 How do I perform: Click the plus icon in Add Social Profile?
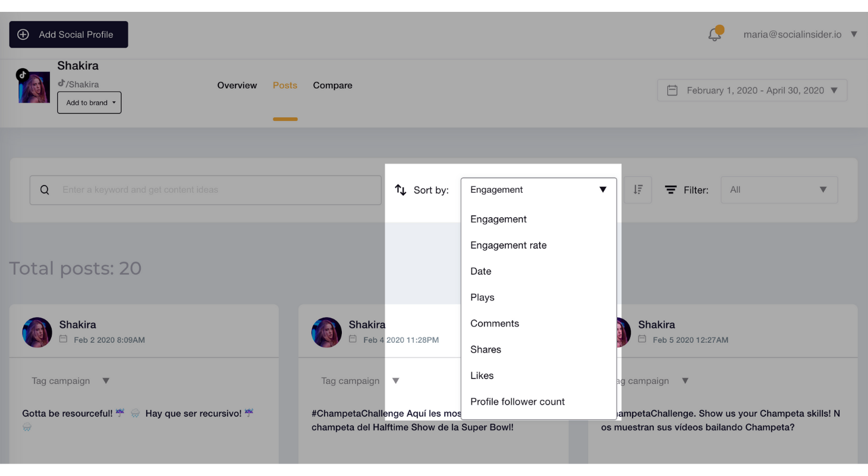(x=23, y=35)
